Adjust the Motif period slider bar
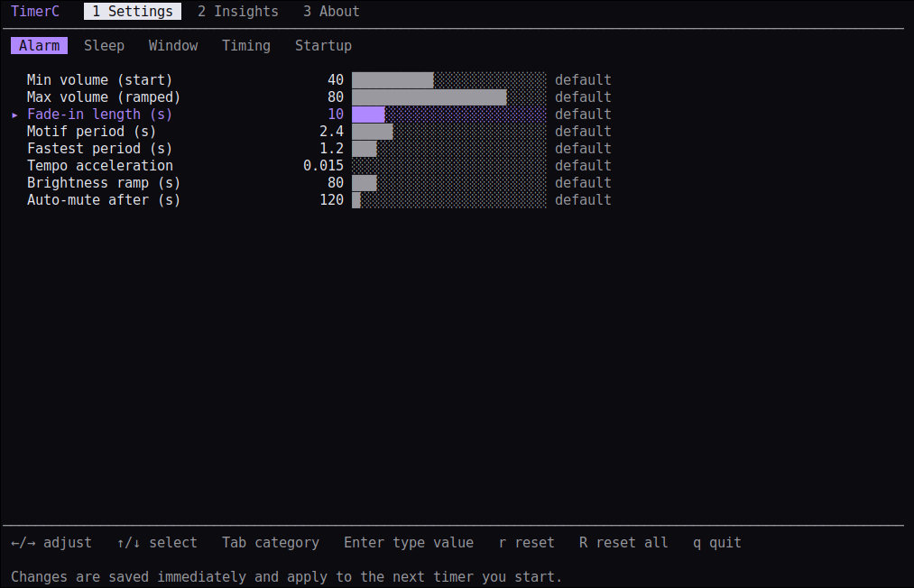The width and height of the screenshot is (914, 588). click(x=448, y=131)
